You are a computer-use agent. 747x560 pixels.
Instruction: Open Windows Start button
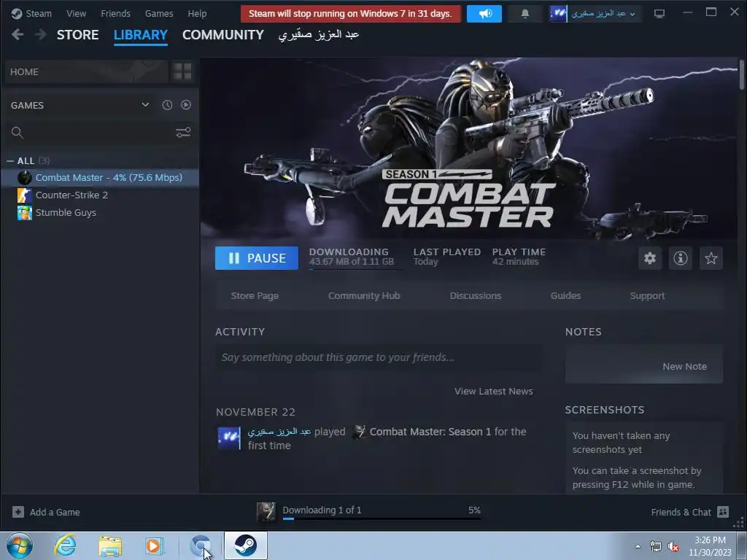click(x=20, y=545)
